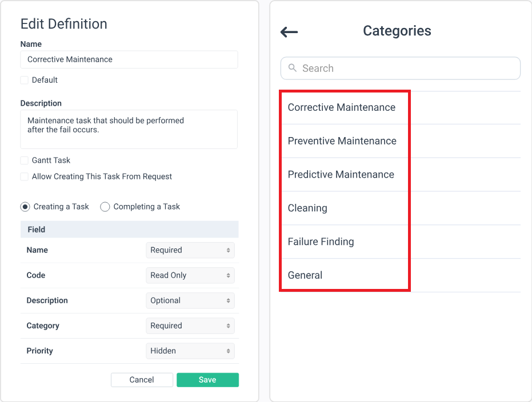Viewport: 532px width, 402px height.
Task: Enable the Default checkbox
Action: click(25, 80)
